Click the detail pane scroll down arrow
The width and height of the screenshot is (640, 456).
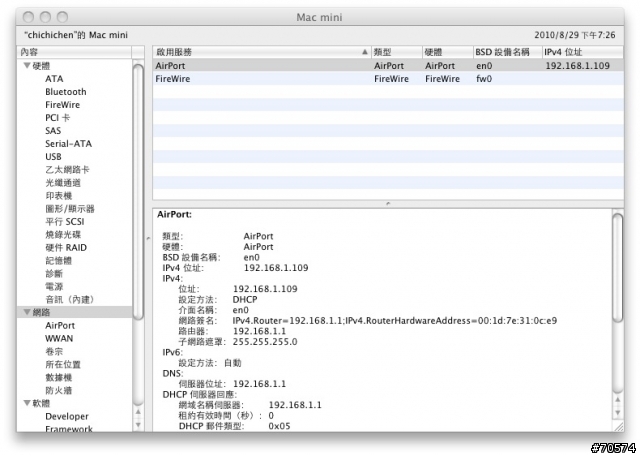tap(618, 412)
